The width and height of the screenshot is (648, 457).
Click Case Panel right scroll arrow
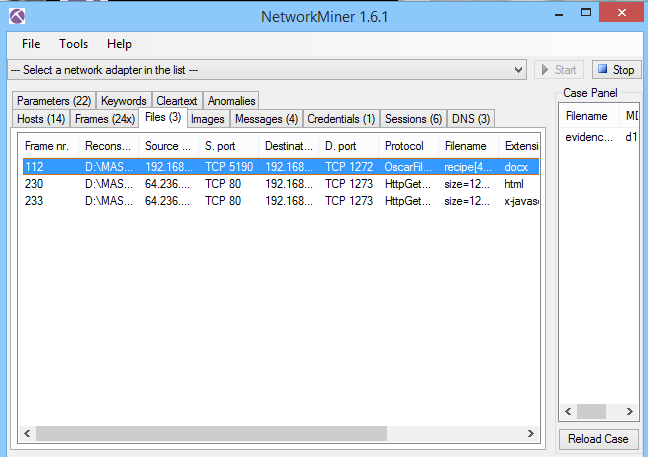coord(629,412)
